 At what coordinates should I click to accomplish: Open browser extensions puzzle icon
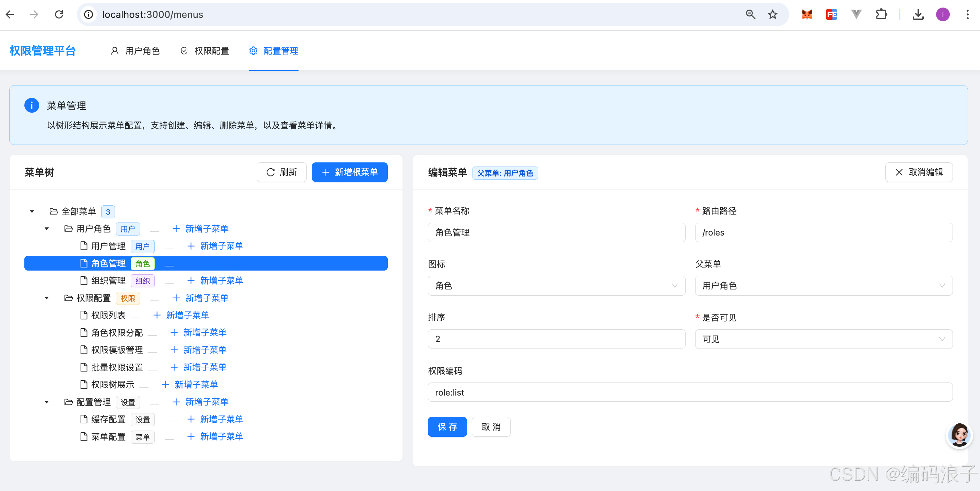click(881, 14)
